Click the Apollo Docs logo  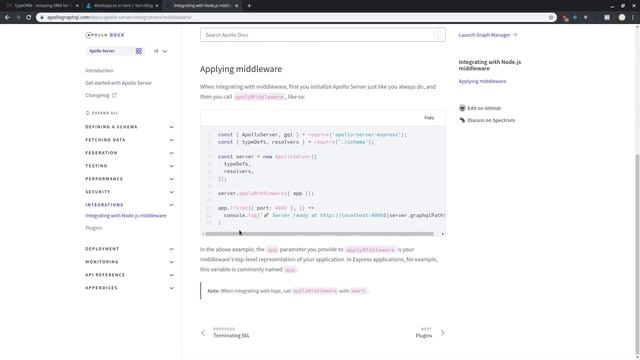(105, 35)
